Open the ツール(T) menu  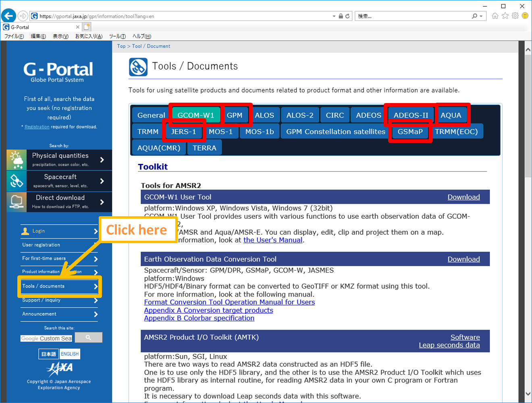[x=117, y=36]
